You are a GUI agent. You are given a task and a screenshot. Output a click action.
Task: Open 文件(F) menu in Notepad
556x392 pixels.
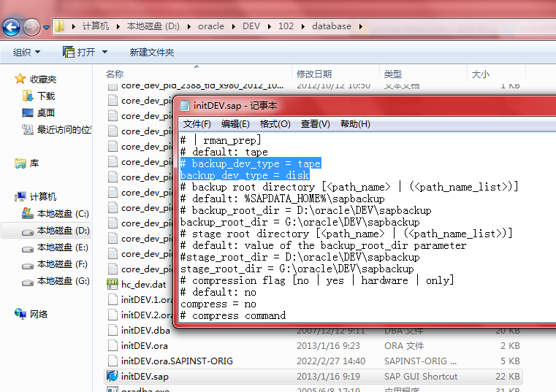click(x=197, y=124)
